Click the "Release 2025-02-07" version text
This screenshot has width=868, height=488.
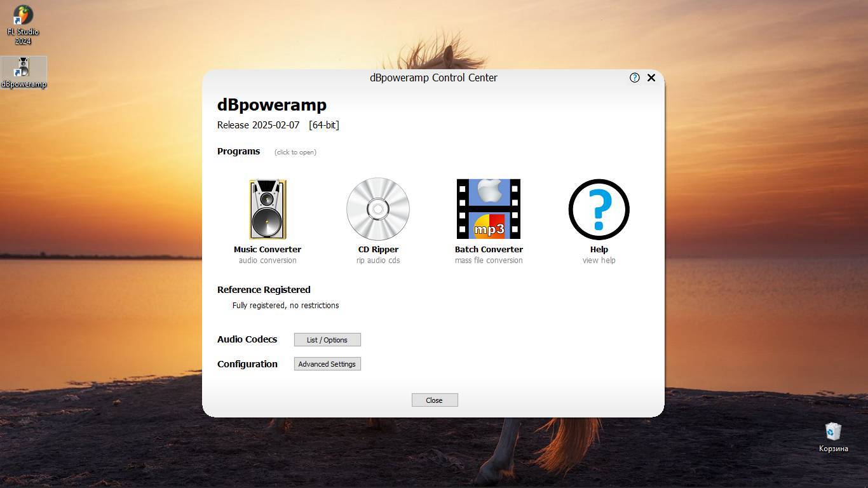coord(258,125)
